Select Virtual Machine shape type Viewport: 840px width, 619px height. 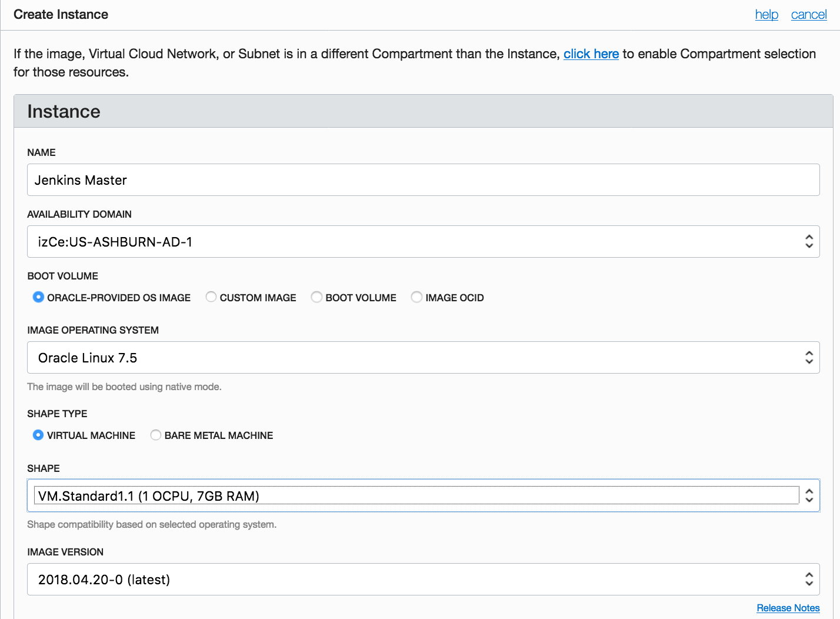(x=38, y=435)
